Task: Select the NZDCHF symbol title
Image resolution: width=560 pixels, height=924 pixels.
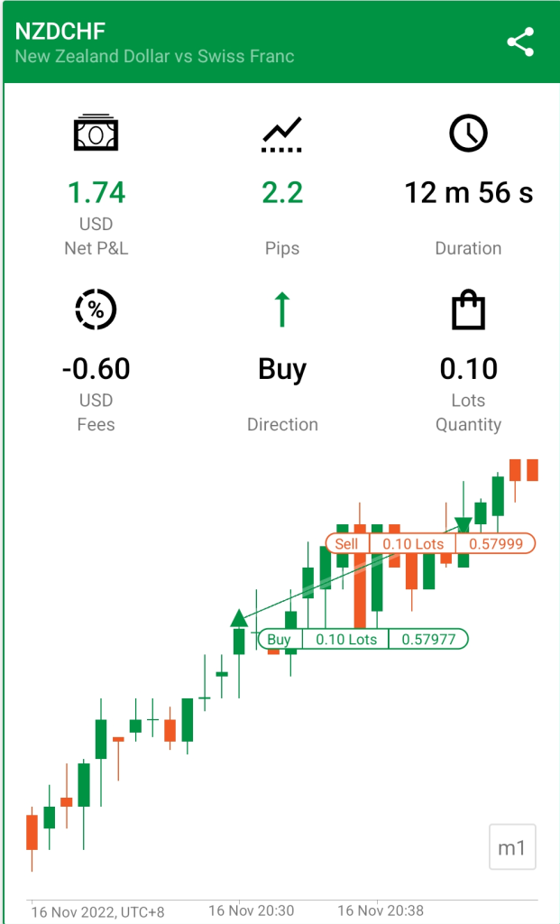Action: coord(60,32)
